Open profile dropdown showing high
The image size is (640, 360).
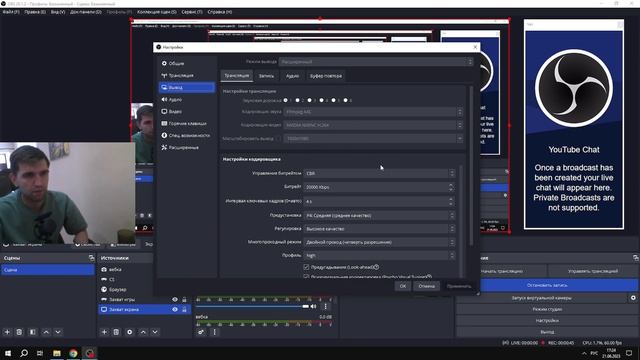(x=379, y=256)
